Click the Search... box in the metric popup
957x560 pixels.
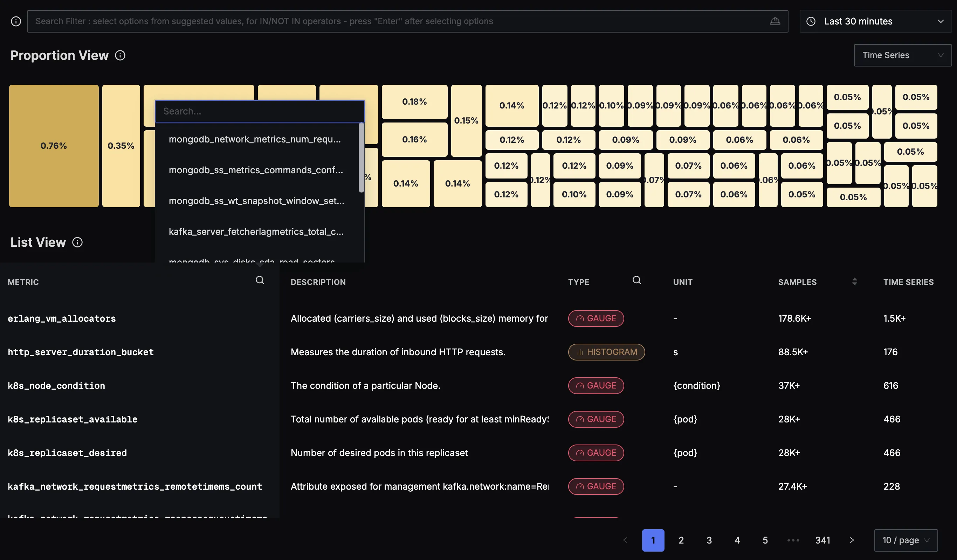(x=260, y=111)
